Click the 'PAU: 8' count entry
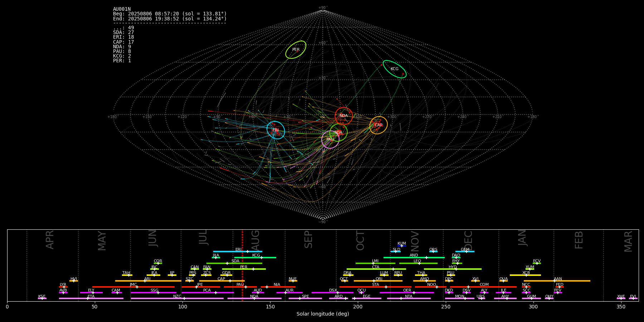 [x=122, y=52]
